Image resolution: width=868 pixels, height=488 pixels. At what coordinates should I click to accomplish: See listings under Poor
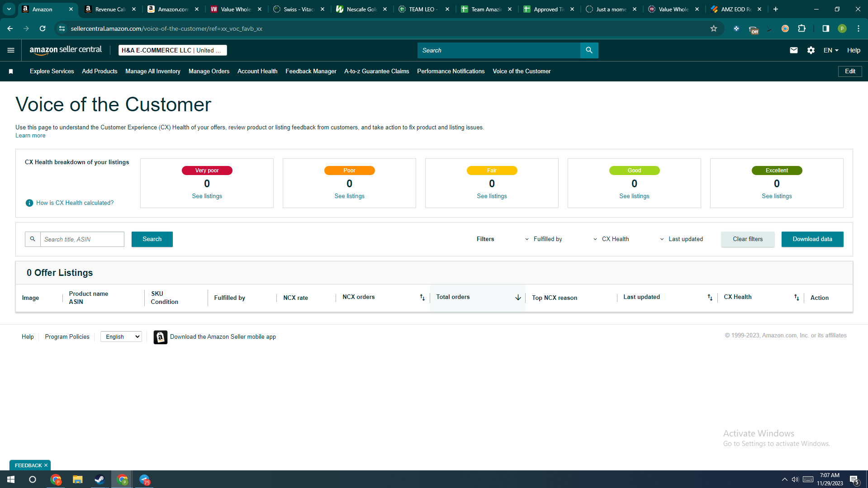pyautogui.click(x=350, y=196)
